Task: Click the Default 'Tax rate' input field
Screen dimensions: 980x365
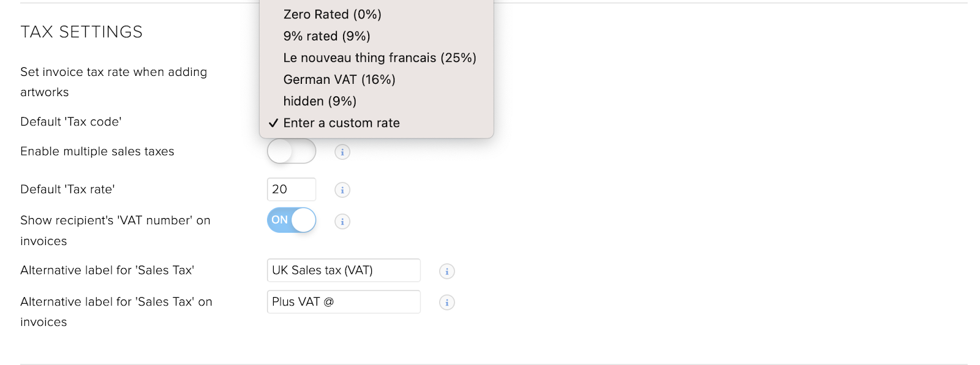Action: pyautogui.click(x=292, y=189)
